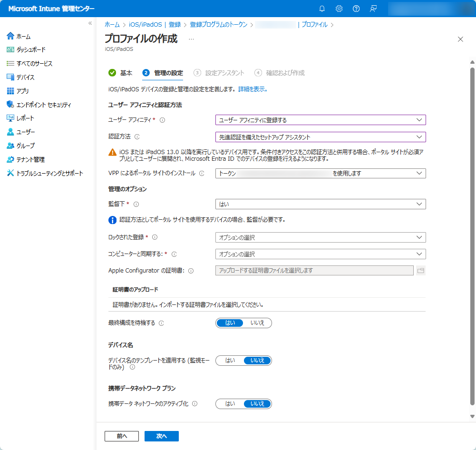Click the グループ groups icon

click(10, 146)
